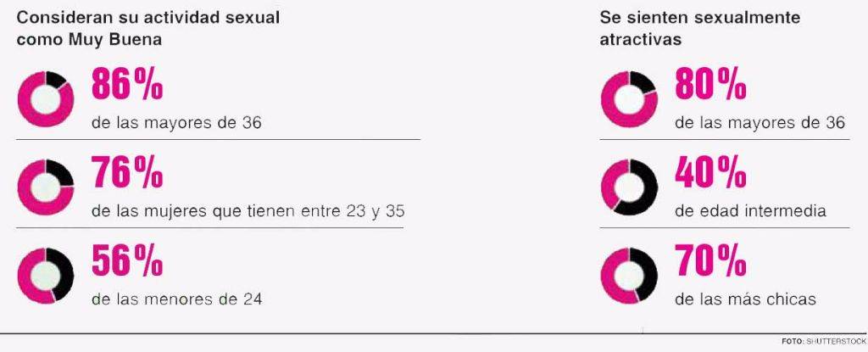The height and width of the screenshot is (352, 868).
Task: Click the donut chart beside 40%
Action: pos(629,187)
